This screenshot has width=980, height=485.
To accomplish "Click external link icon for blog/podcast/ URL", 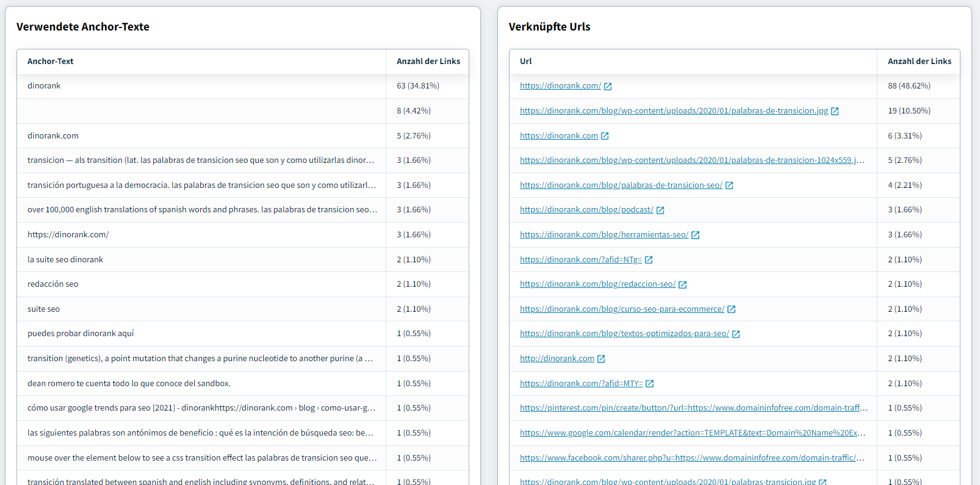I will 660,210.
